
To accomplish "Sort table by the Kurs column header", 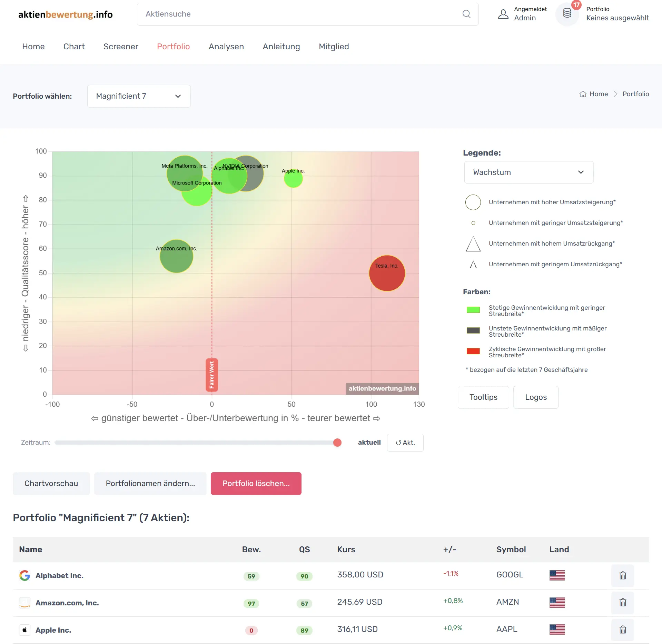I will click(346, 549).
